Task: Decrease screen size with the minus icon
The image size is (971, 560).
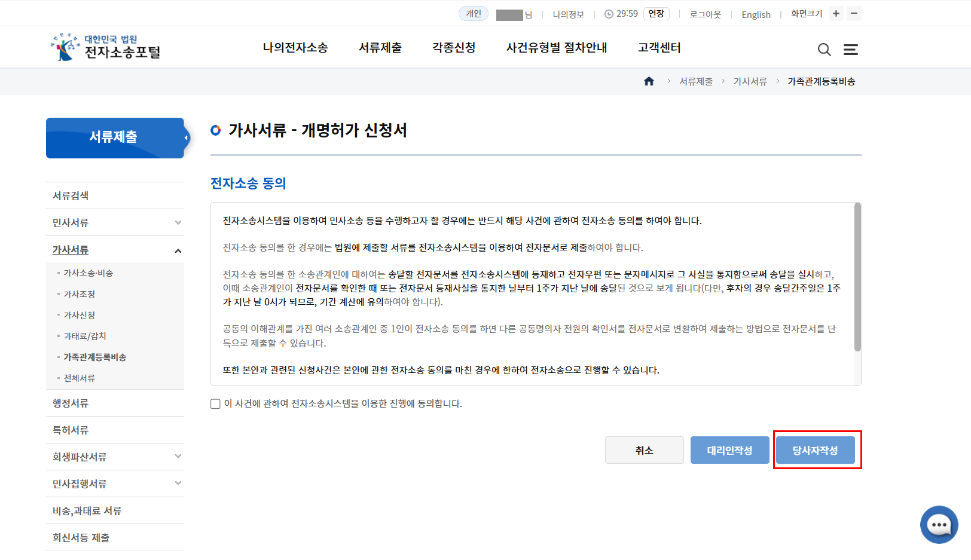Action: point(854,13)
